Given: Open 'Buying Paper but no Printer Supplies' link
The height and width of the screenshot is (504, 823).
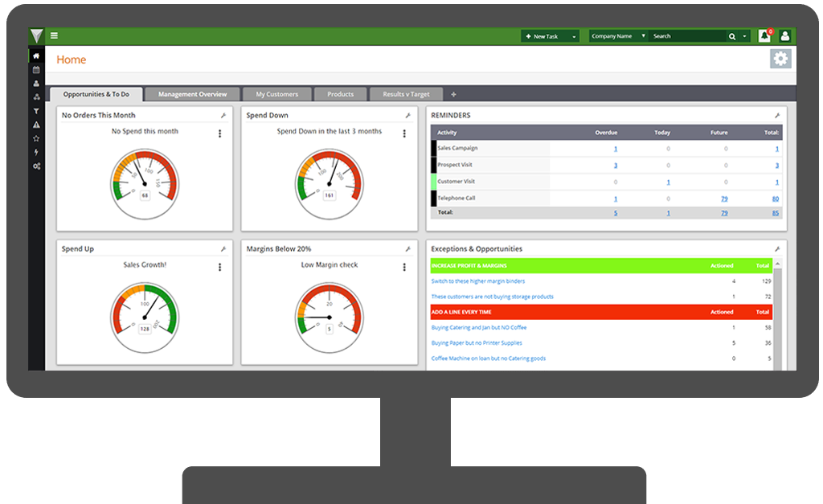Looking at the screenshot, I should click(x=477, y=343).
